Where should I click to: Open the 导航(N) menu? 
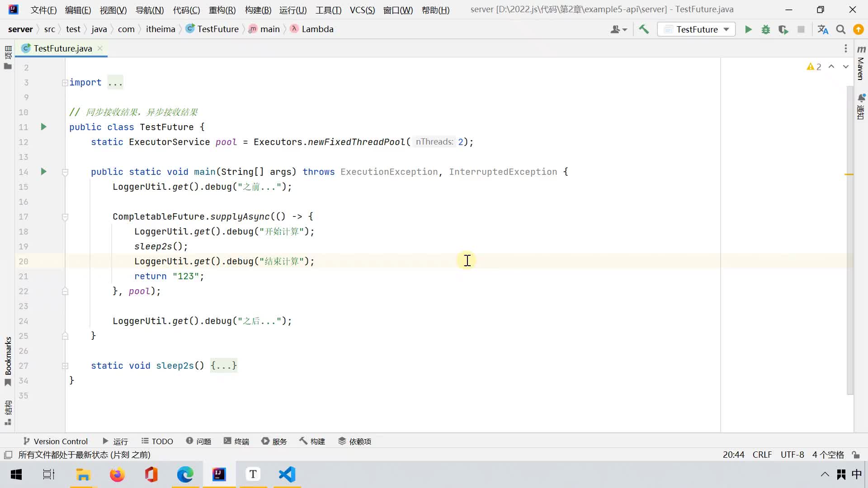pos(150,10)
